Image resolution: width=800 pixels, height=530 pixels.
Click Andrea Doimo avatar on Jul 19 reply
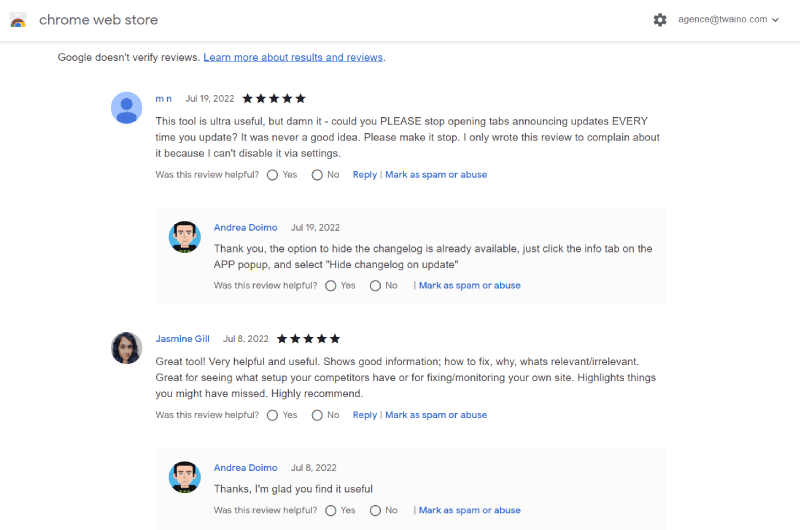[185, 237]
